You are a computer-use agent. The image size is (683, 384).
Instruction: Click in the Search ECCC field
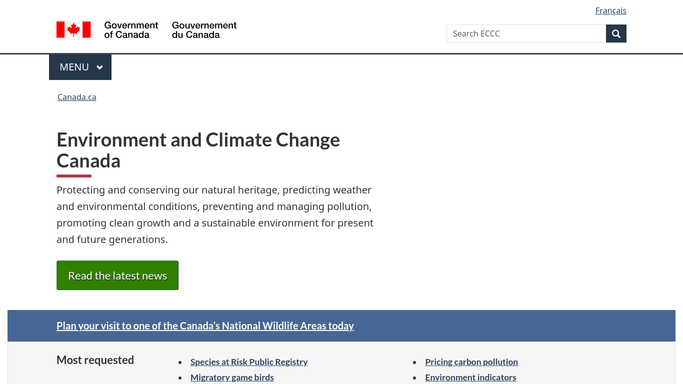tap(526, 34)
